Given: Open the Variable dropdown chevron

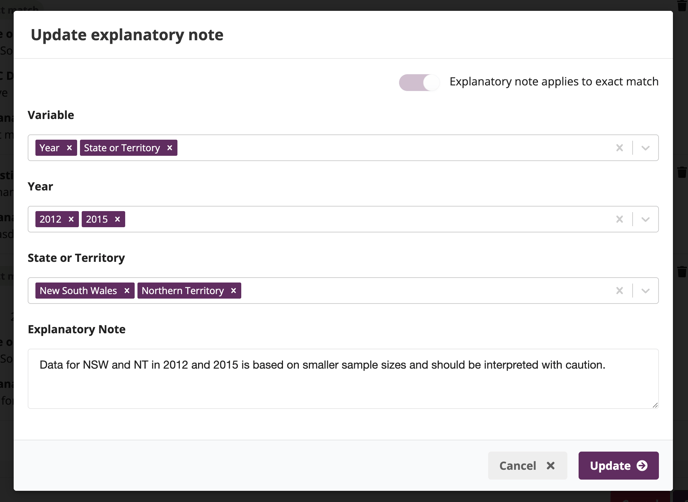Looking at the screenshot, I should click(x=645, y=148).
